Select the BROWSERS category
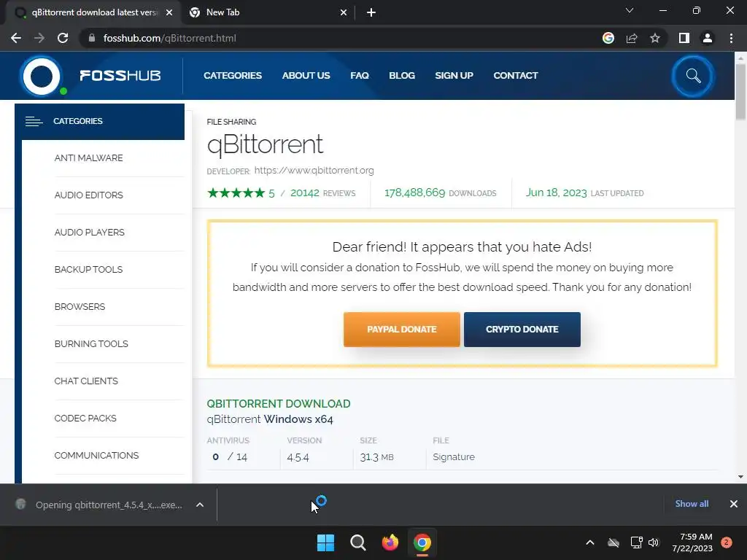 80,307
